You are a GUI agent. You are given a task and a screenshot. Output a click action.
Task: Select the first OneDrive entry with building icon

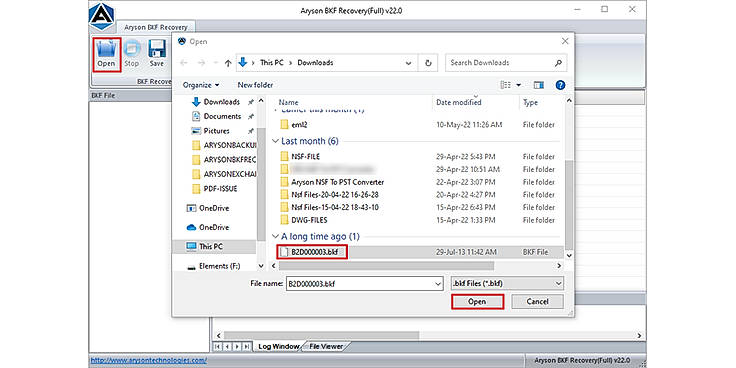(208, 208)
